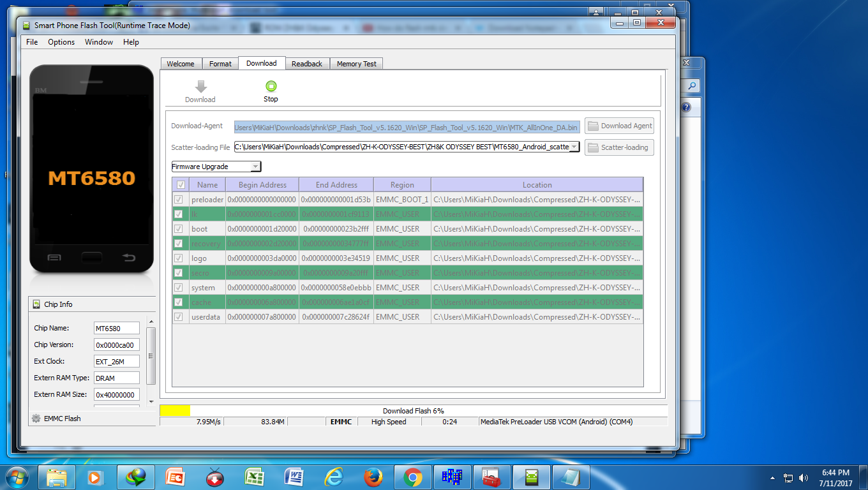This screenshot has height=490, width=868.
Task: Click the green Stop toolbar icon
Action: [271, 86]
